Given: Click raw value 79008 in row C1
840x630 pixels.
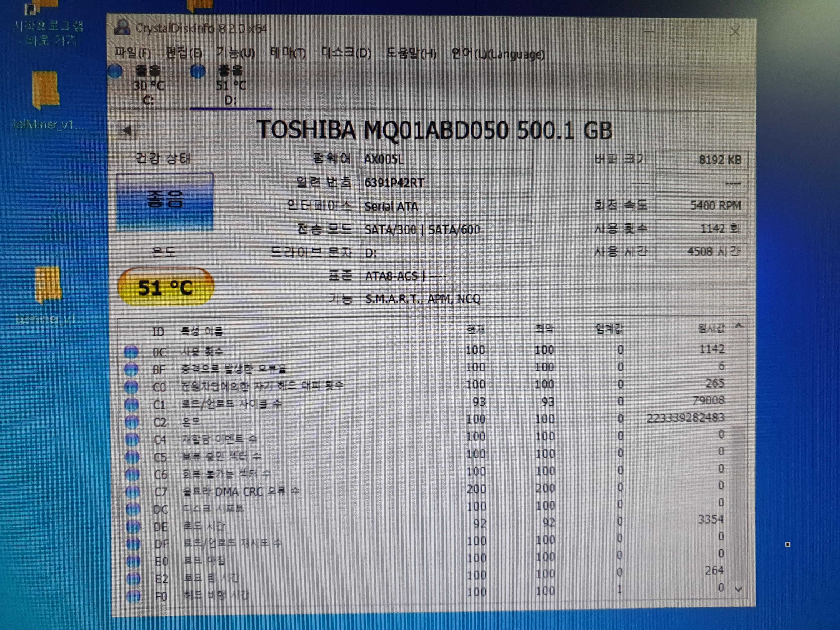Looking at the screenshot, I should coord(708,400).
